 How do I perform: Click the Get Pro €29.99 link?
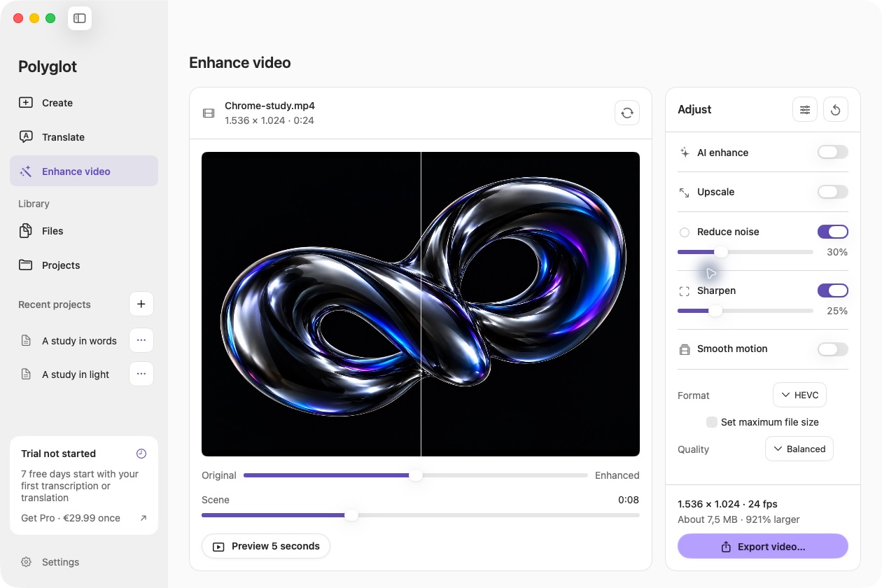[x=71, y=518]
